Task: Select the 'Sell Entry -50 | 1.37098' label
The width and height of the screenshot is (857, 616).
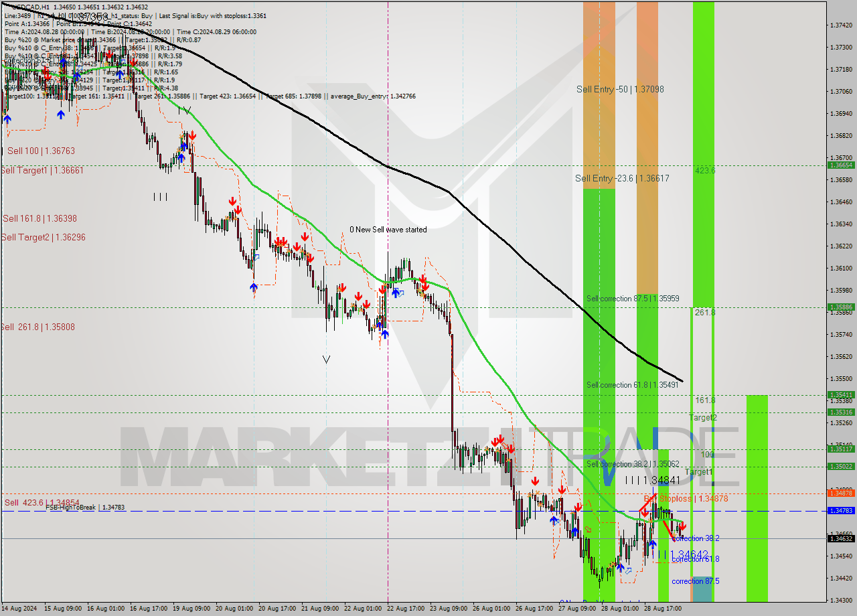Action: (620, 89)
